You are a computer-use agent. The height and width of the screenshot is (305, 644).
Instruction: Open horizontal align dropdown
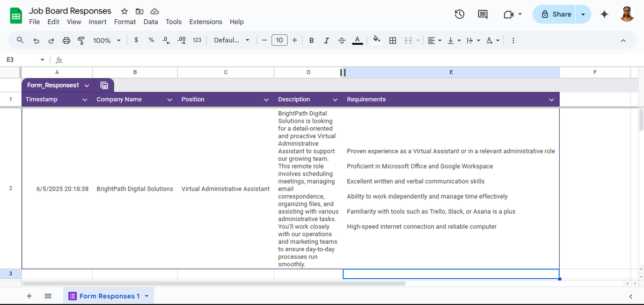coord(434,40)
